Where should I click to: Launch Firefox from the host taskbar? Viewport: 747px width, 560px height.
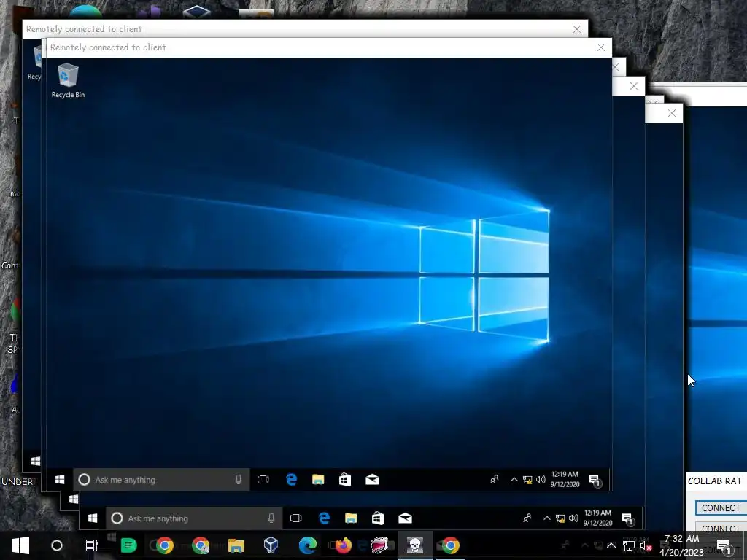click(x=343, y=545)
